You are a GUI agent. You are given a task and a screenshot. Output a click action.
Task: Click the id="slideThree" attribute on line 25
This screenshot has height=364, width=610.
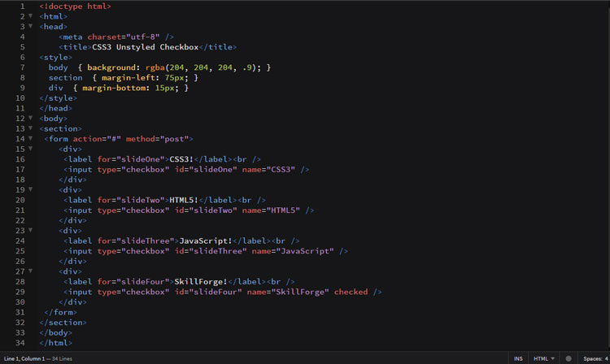(x=211, y=251)
